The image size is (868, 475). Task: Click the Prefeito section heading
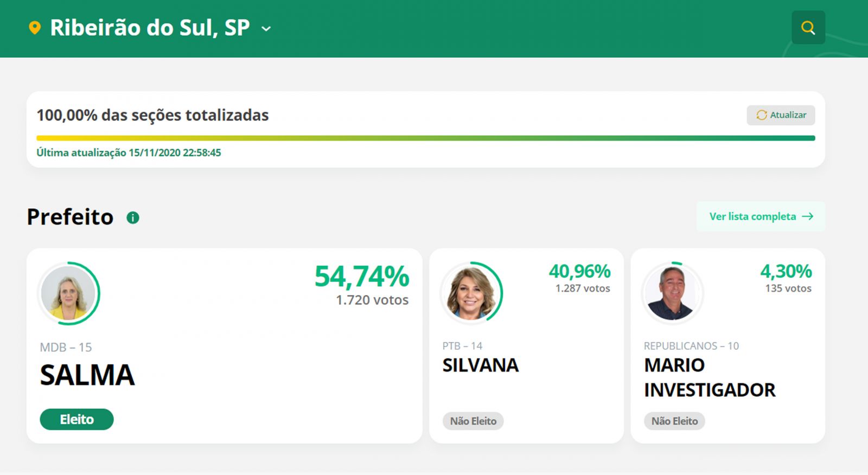coord(70,217)
